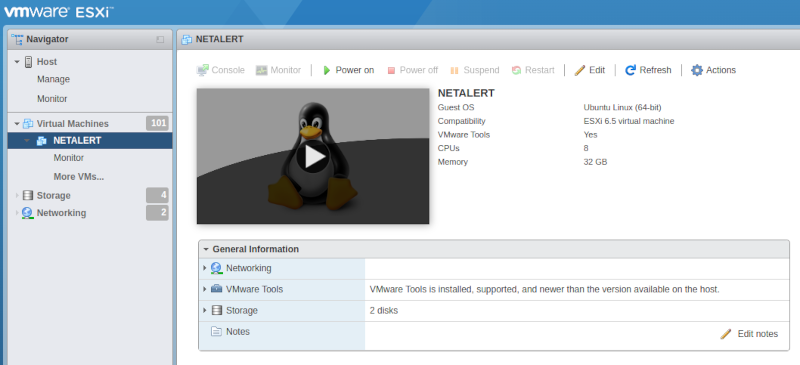Select Storage in the Navigator
This screenshot has width=800, height=365.
tap(54, 196)
